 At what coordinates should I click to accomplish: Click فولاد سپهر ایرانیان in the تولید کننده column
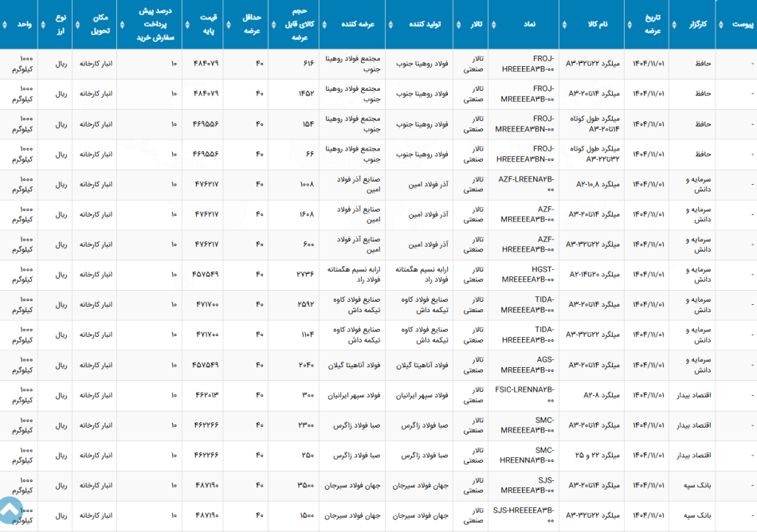pos(422,396)
